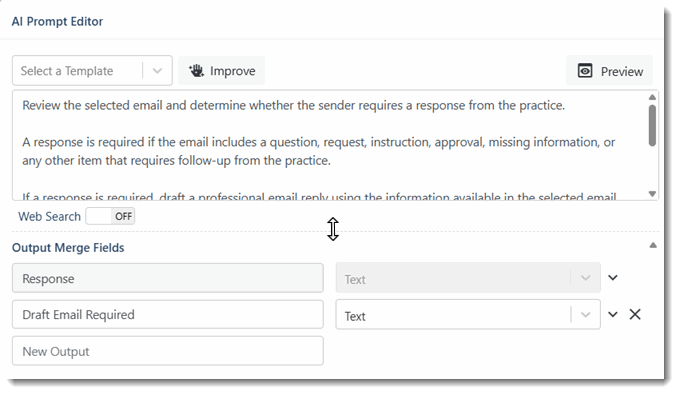Image resolution: width=679 pixels, height=394 pixels.
Task: Toggle the Web Search switch
Action: (110, 216)
